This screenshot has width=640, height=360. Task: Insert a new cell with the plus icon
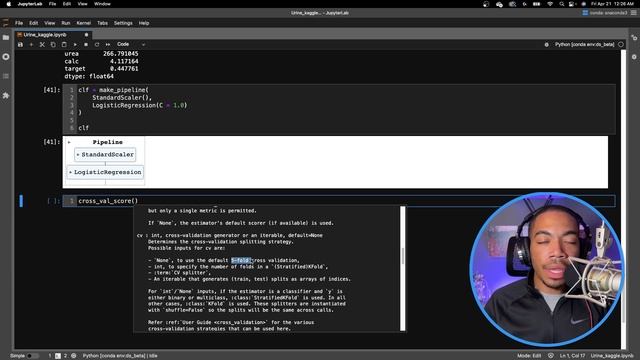(31, 44)
